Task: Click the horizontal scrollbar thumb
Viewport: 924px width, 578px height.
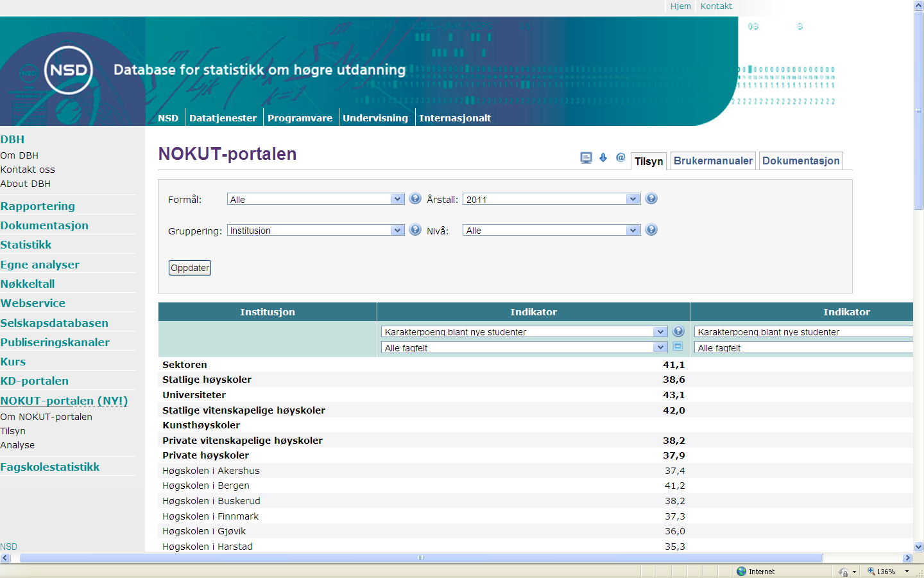Action: click(x=421, y=558)
